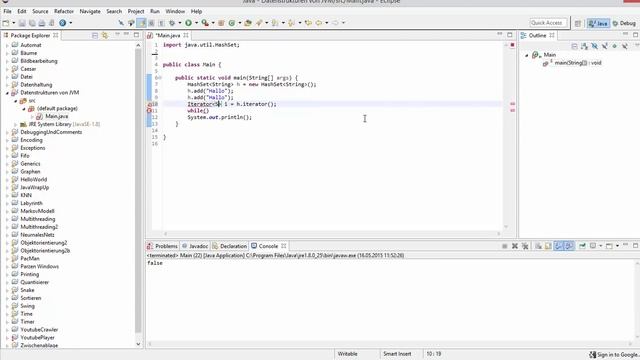Screen dimensions: 640x360
Task: Click Collapse All icon in Outline view
Action: tap(574, 47)
